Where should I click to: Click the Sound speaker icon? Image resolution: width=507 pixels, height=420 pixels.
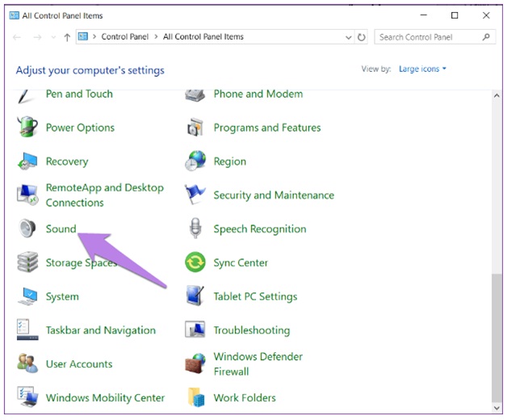point(27,229)
